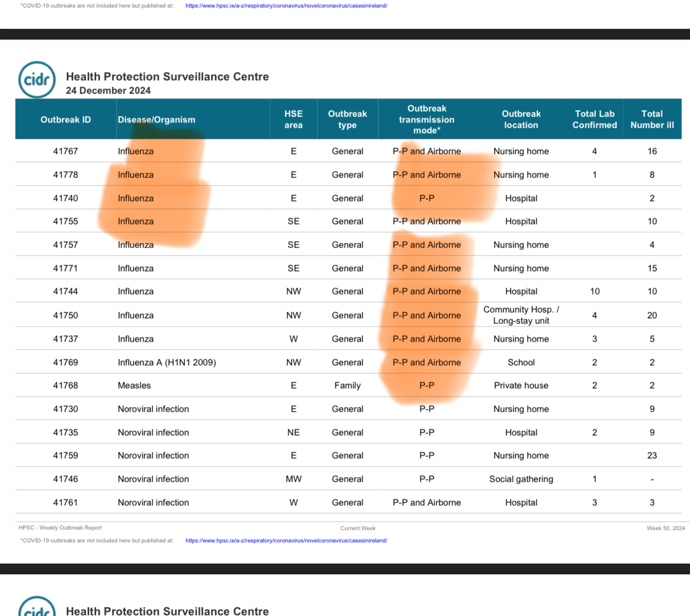Click the Outbreak transmission mode header
This screenshot has width=690, height=616.
[x=426, y=119]
